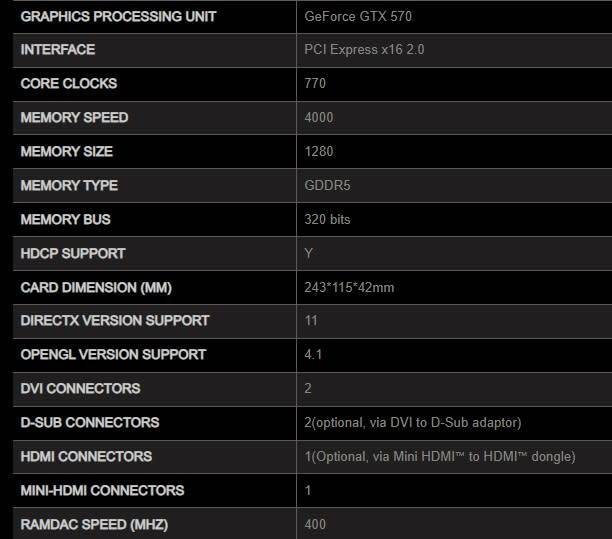Click the Memory Speed label
612x539 pixels.
[x=74, y=118]
